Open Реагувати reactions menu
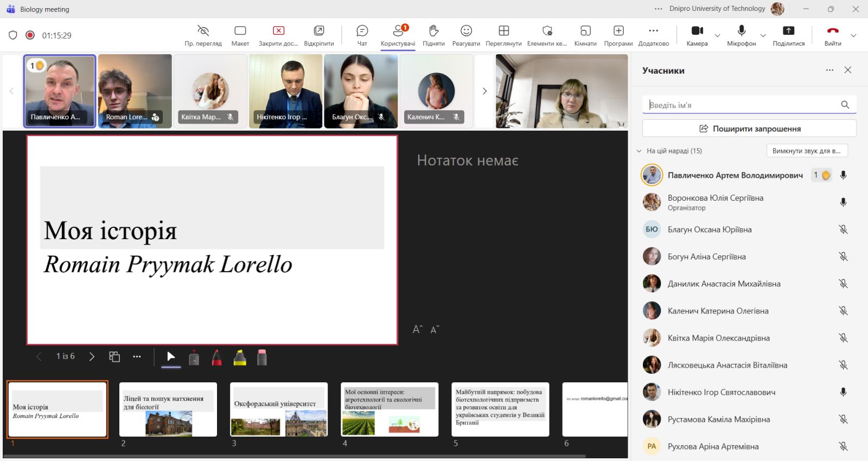Screen dimensions: 868x461 pos(466,35)
